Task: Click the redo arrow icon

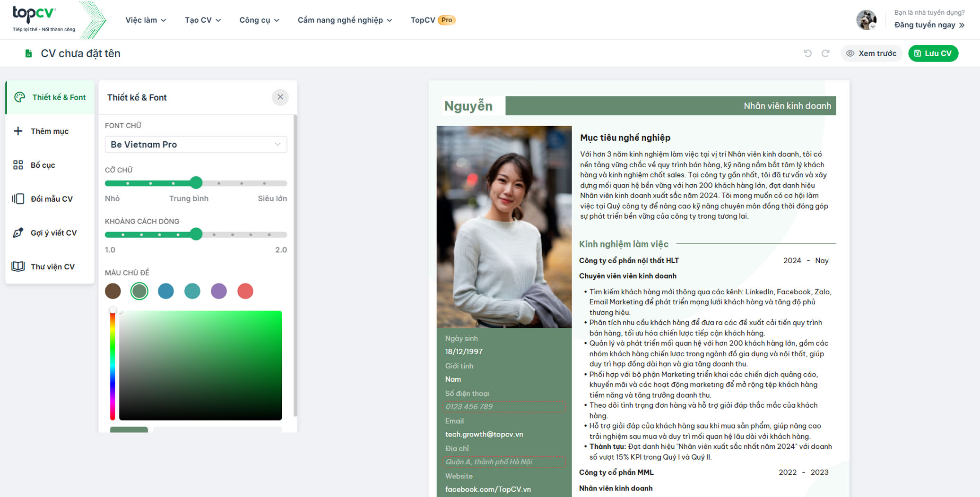Action: point(825,53)
